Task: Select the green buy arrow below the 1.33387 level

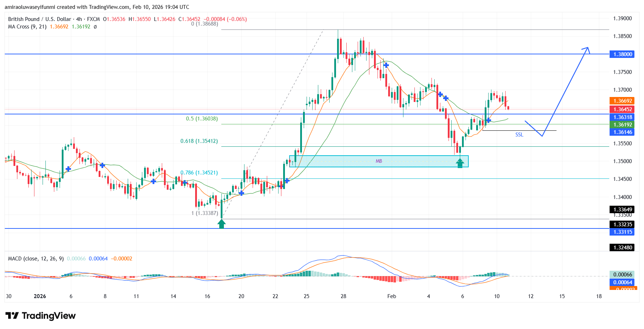Action: click(x=221, y=223)
